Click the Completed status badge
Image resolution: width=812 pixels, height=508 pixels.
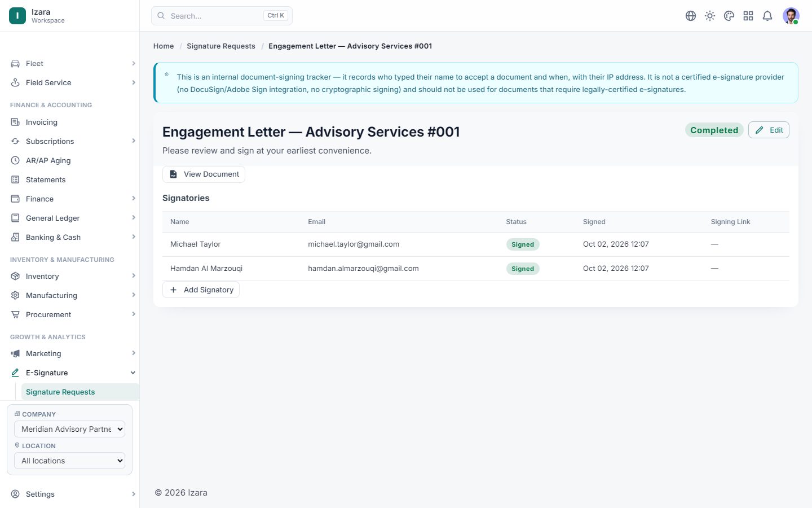click(x=714, y=130)
